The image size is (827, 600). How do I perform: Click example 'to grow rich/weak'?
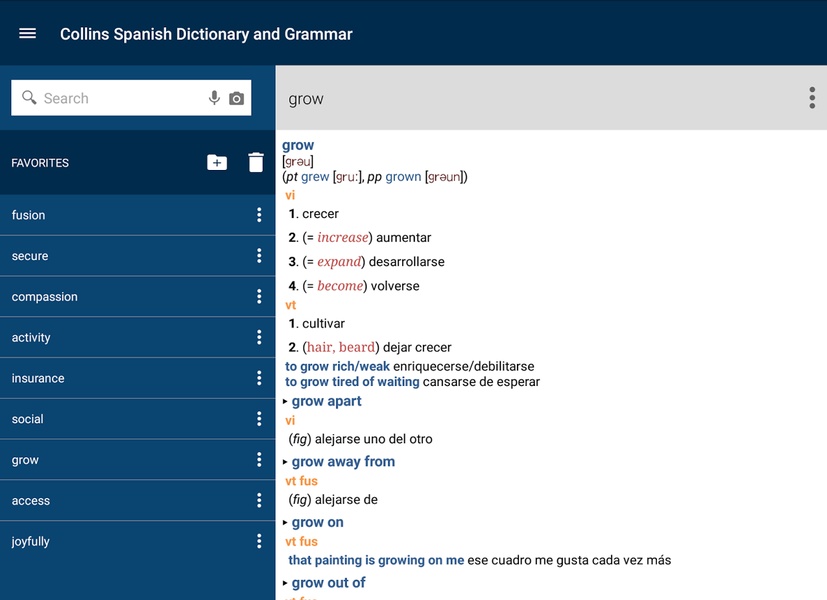[338, 366]
